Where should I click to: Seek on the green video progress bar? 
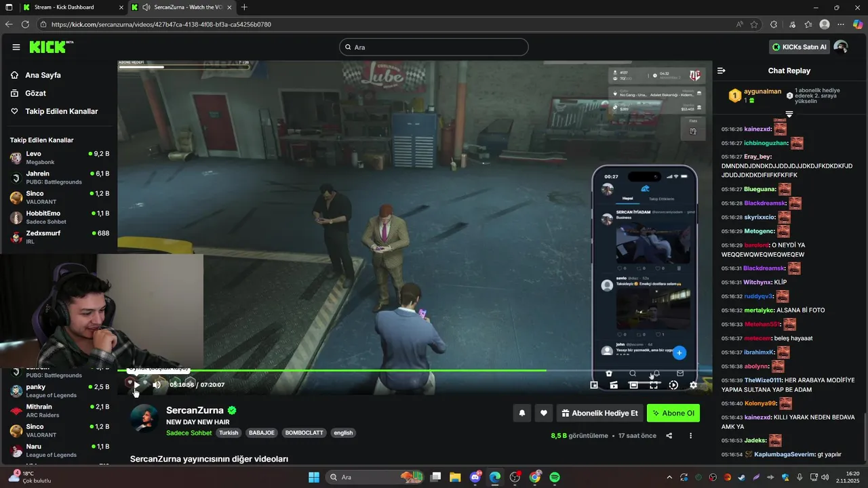tap(415, 370)
